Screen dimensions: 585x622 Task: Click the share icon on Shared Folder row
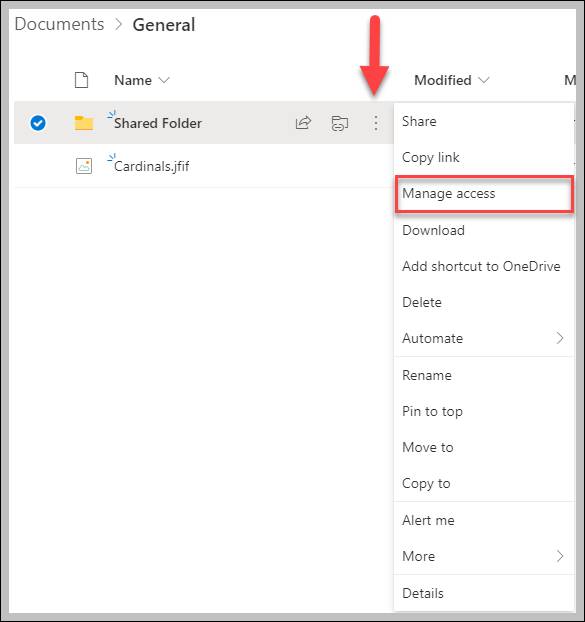click(x=303, y=123)
